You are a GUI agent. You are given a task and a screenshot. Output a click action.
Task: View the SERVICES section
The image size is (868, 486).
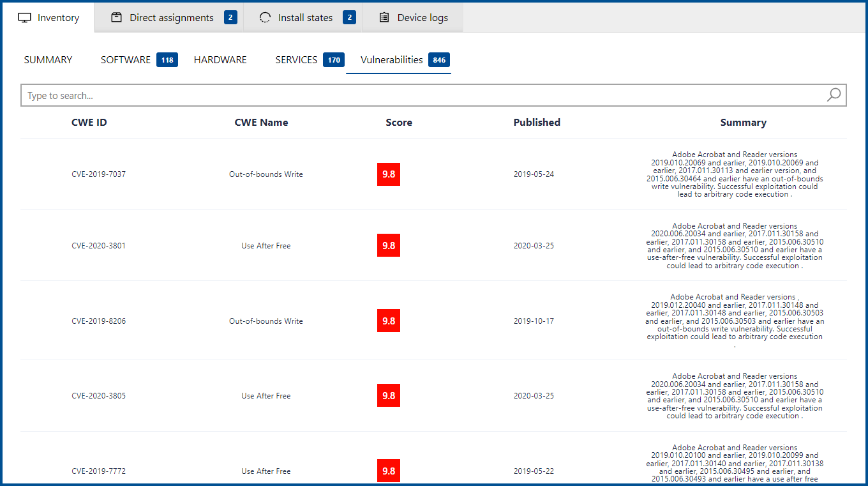pyautogui.click(x=296, y=60)
